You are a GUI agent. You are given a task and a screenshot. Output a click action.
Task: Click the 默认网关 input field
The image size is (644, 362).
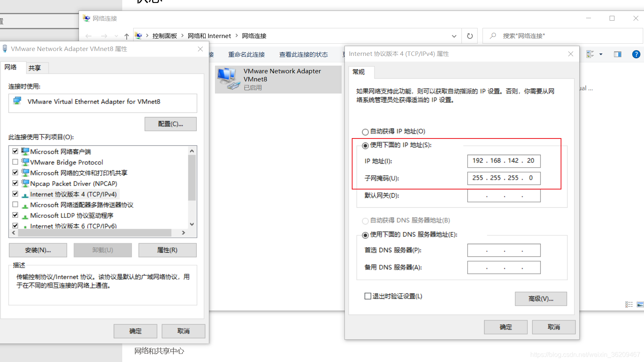coord(504,195)
